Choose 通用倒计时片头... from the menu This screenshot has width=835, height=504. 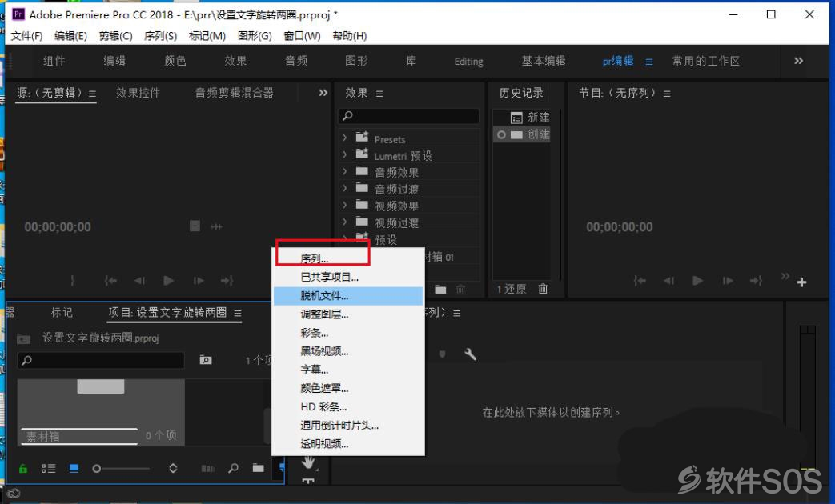[x=347, y=426]
